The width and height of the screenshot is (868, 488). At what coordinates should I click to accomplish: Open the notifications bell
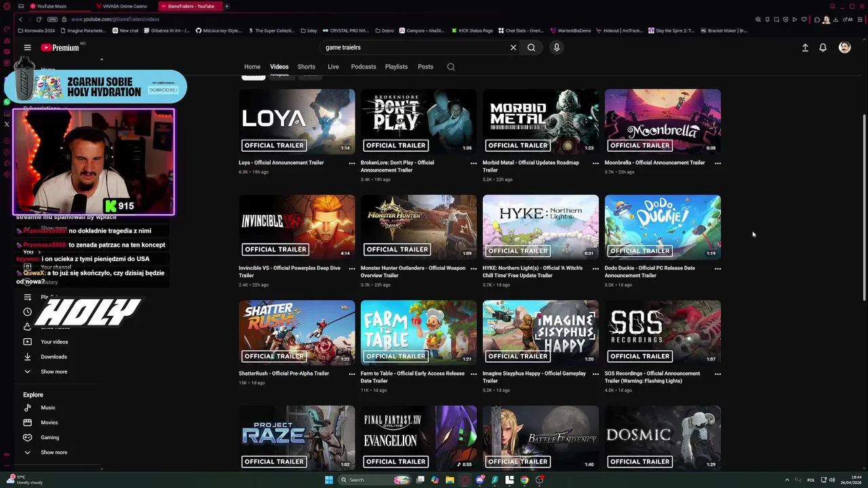[823, 47]
